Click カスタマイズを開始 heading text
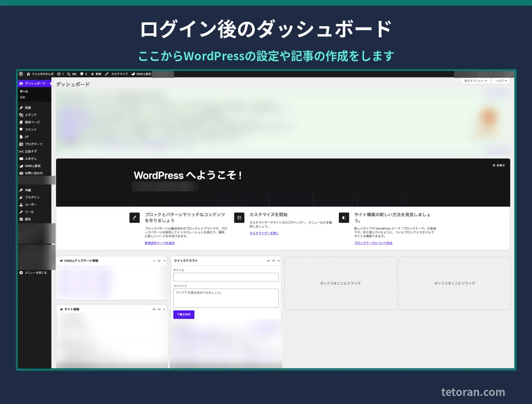Viewport: 532px width, 404px height. (x=268, y=214)
